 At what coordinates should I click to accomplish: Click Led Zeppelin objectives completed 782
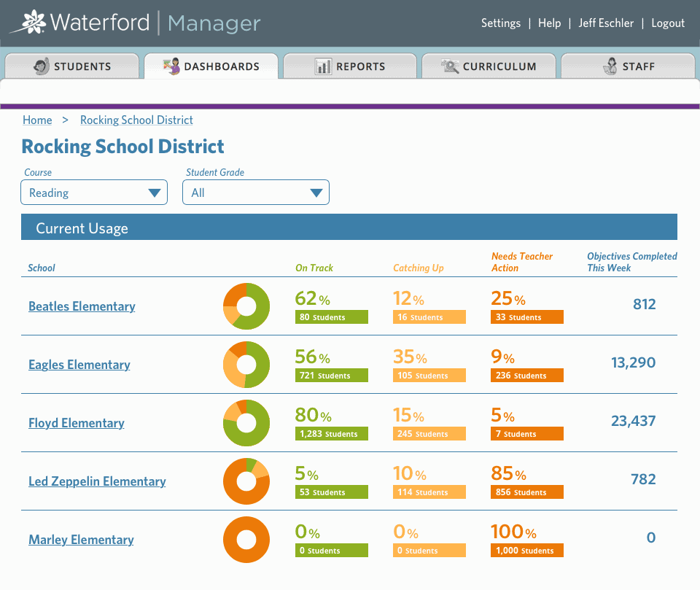643,479
